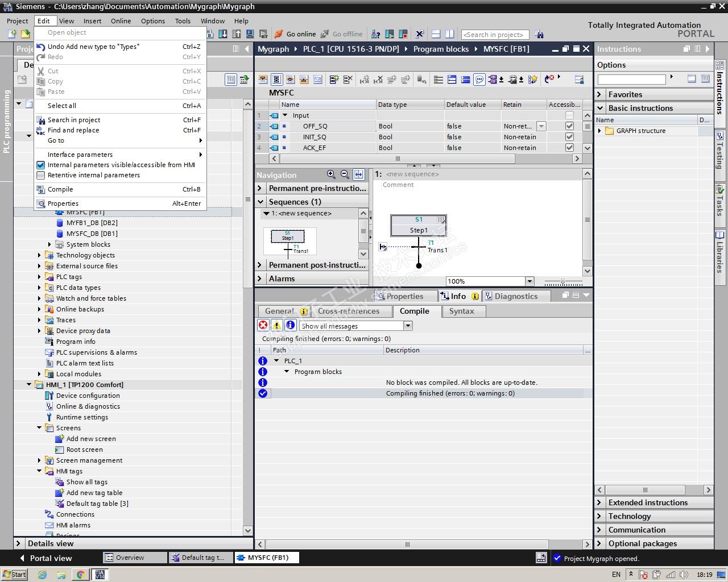Viewport: 728px width, 582px height.
Task: Expand the Details view panel
Action: coord(18,543)
